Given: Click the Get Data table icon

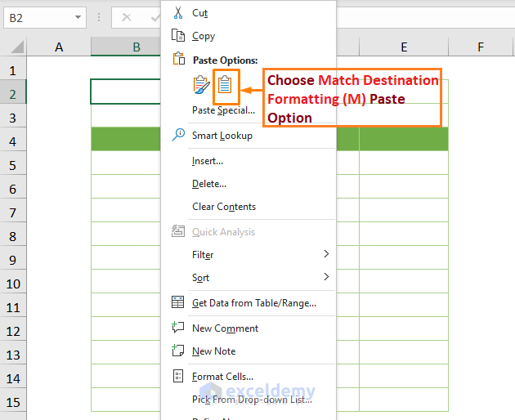Looking at the screenshot, I should tap(177, 302).
